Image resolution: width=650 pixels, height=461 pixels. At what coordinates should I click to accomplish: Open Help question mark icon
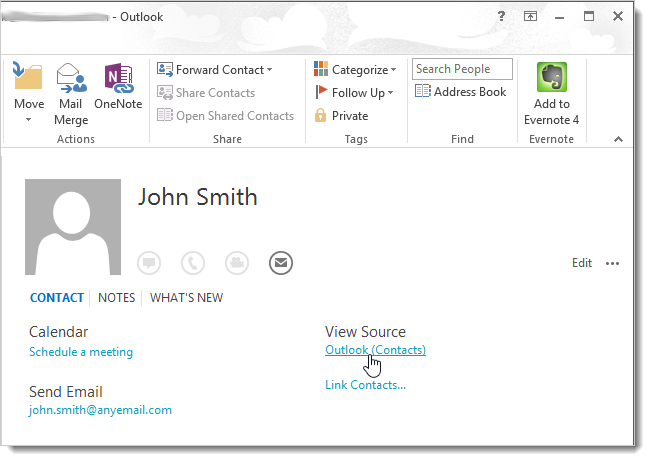[501, 16]
